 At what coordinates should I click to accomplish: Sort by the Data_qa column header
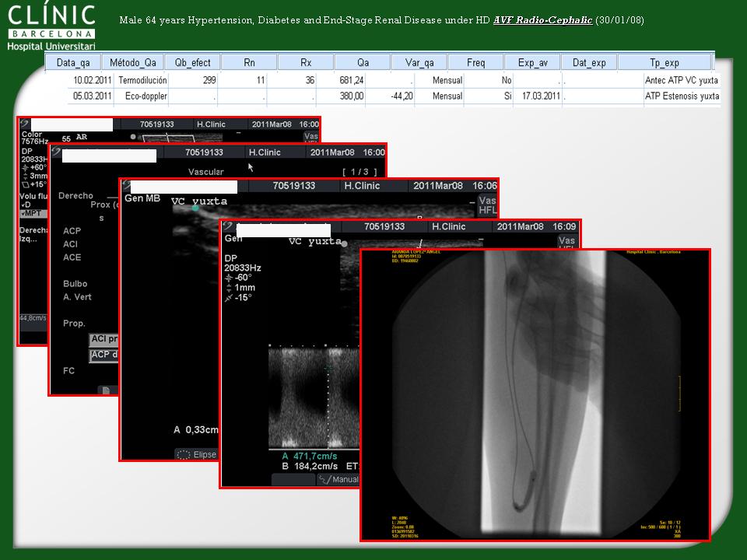click(79, 62)
